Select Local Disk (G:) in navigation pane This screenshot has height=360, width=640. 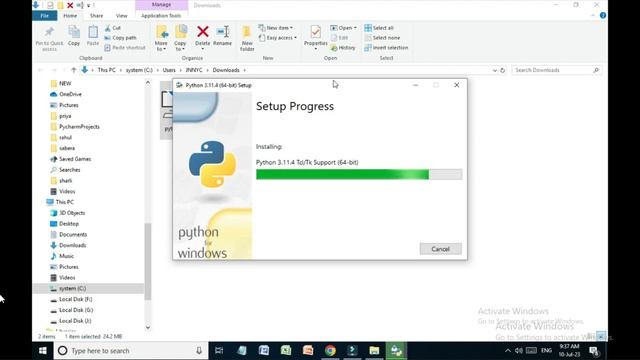(x=76, y=310)
